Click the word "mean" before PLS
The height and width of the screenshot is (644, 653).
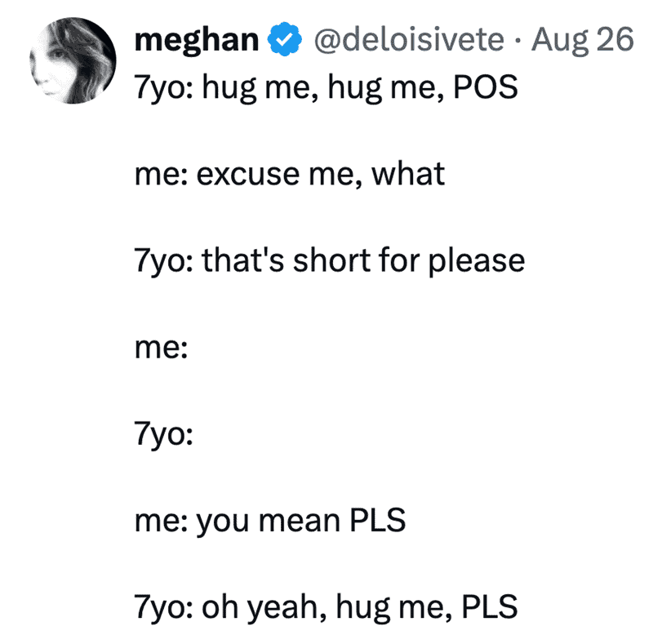[x=300, y=522]
